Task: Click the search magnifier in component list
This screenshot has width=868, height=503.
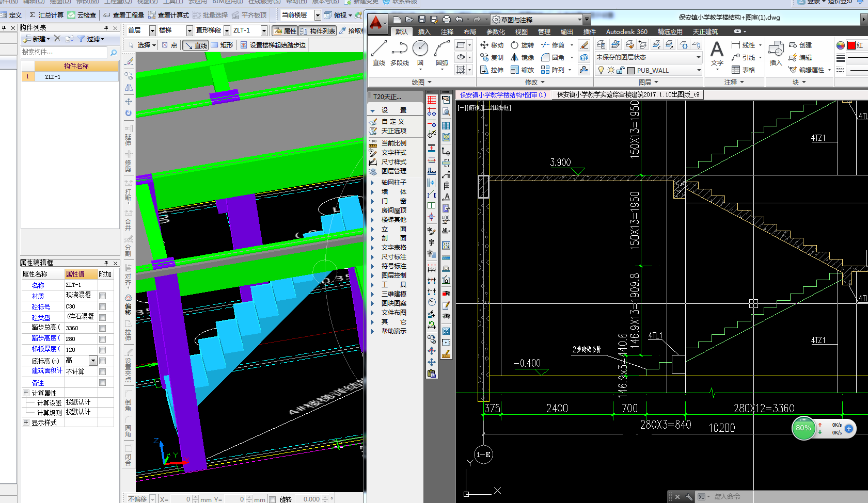Action: (x=114, y=52)
